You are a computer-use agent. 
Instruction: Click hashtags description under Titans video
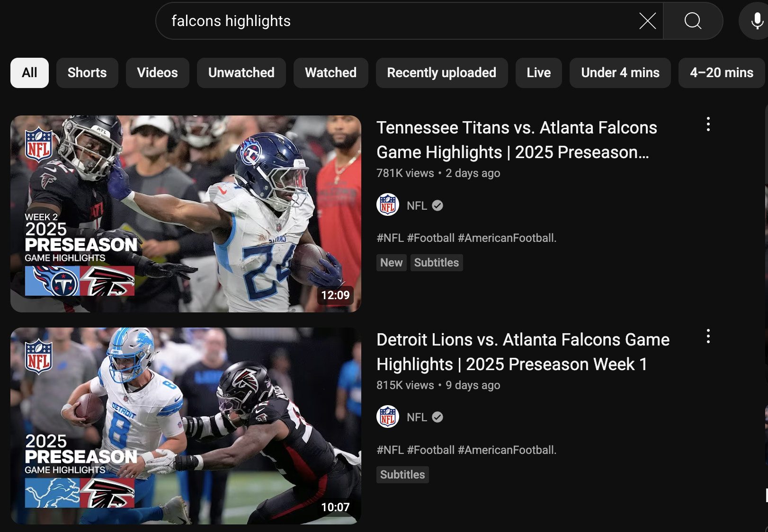[x=466, y=238]
